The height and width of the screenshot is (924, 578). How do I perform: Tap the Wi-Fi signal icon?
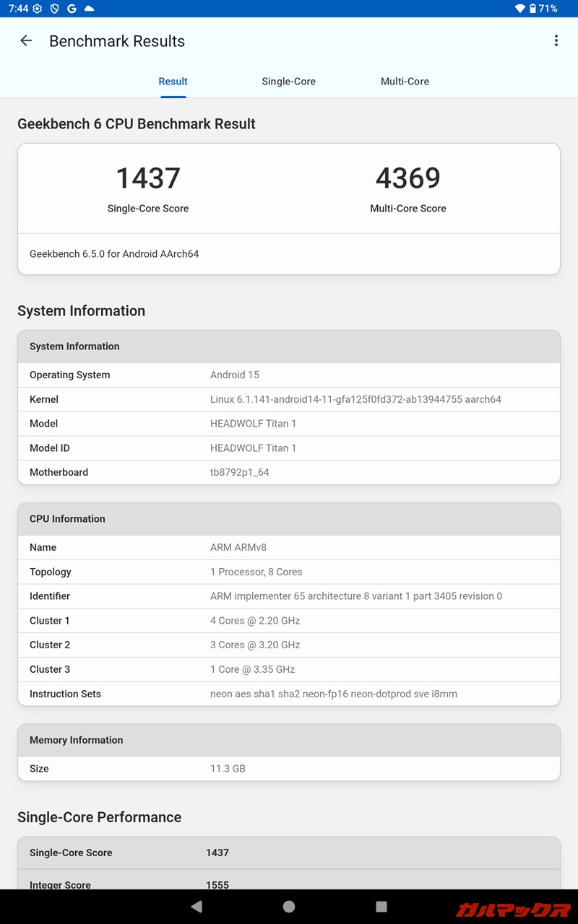tap(519, 9)
